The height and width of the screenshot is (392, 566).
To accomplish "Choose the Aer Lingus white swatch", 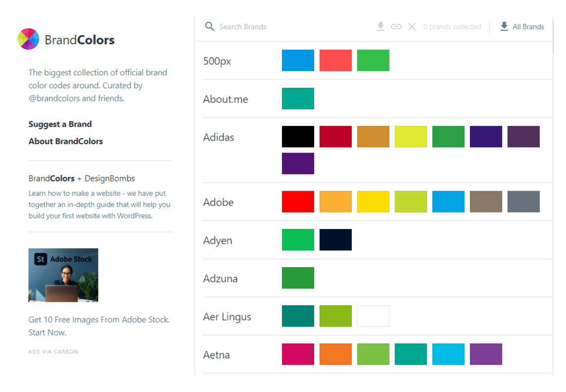I will pyautogui.click(x=373, y=316).
